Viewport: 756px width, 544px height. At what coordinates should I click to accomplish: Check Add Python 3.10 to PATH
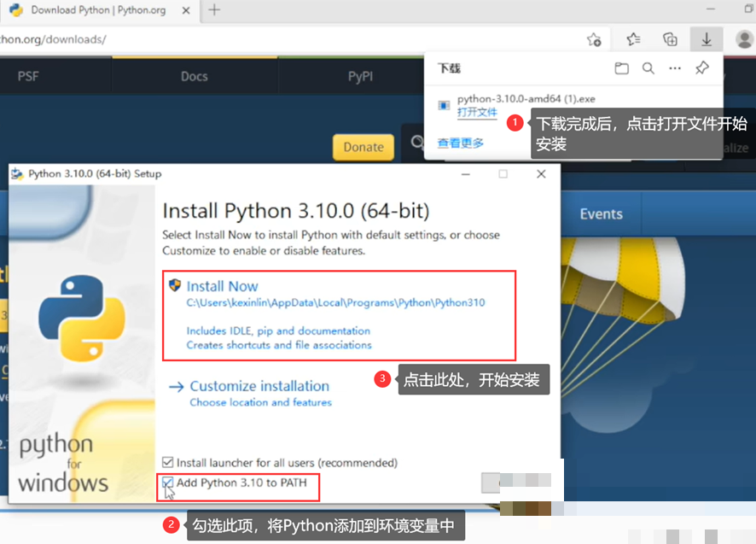(167, 483)
